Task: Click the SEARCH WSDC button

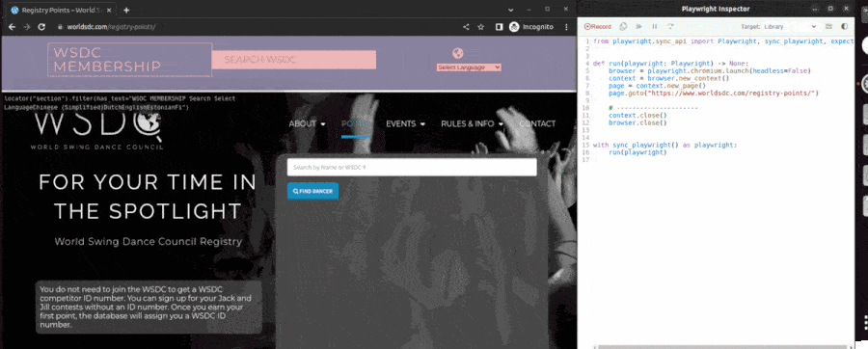Action: (294, 60)
